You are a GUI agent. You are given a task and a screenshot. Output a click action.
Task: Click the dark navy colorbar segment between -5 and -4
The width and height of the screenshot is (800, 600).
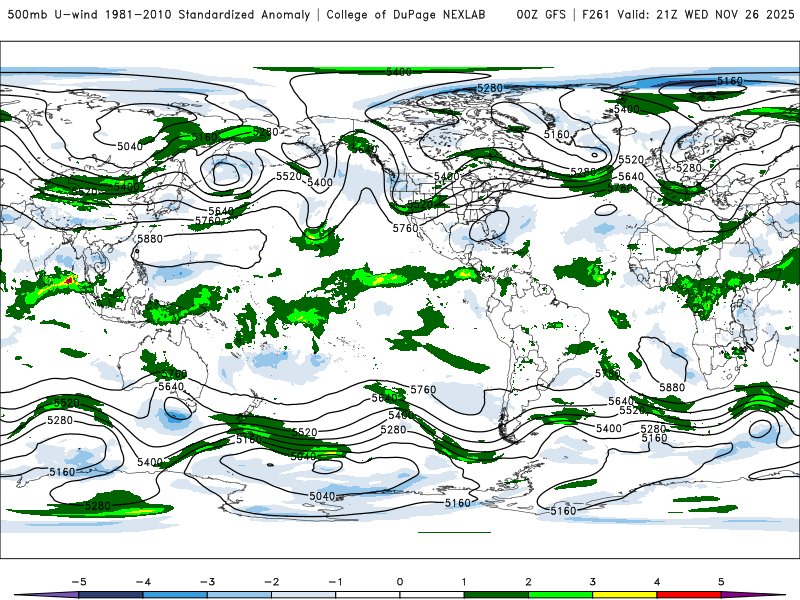click(111, 595)
